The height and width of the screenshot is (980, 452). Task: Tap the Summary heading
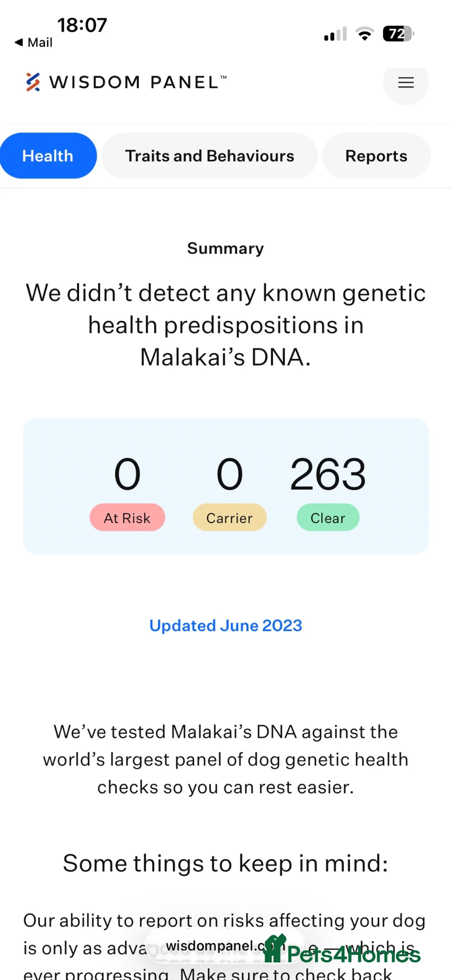[x=226, y=248]
